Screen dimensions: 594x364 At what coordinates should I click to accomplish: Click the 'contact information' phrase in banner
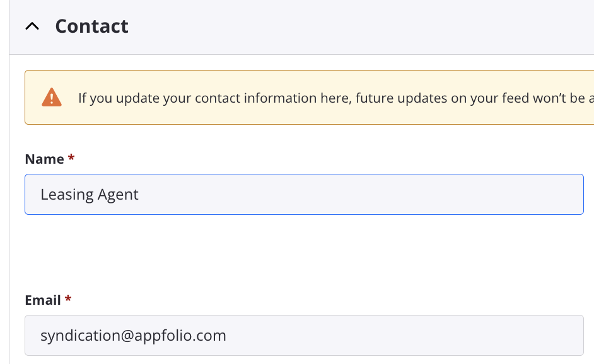(256, 98)
